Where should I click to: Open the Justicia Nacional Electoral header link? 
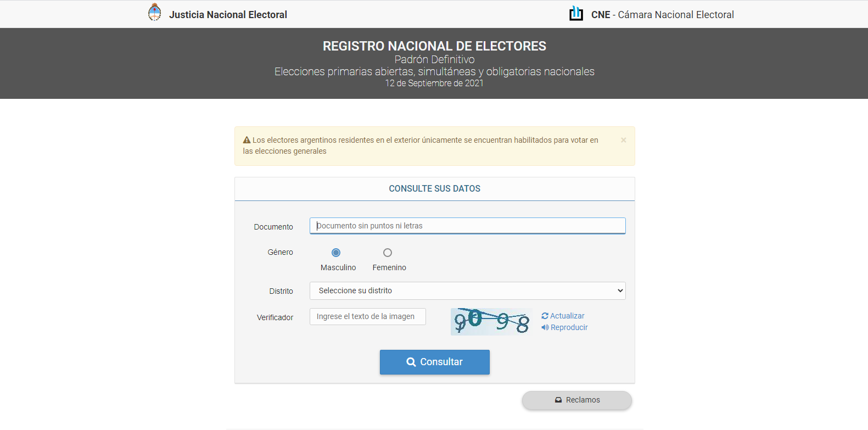coord(228,15)
